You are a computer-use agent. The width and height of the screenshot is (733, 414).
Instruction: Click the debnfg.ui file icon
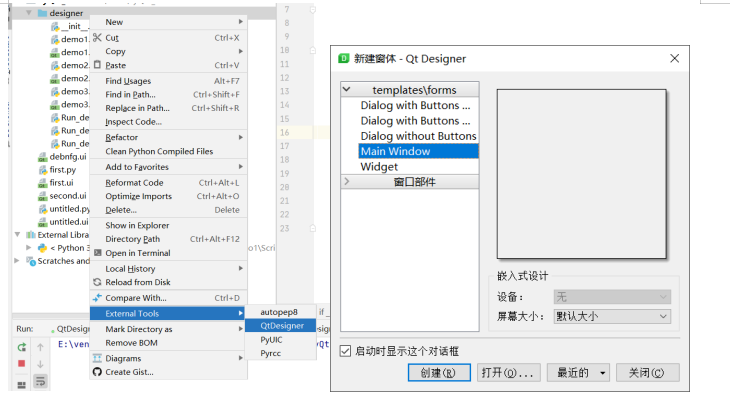tap(43, 157)
